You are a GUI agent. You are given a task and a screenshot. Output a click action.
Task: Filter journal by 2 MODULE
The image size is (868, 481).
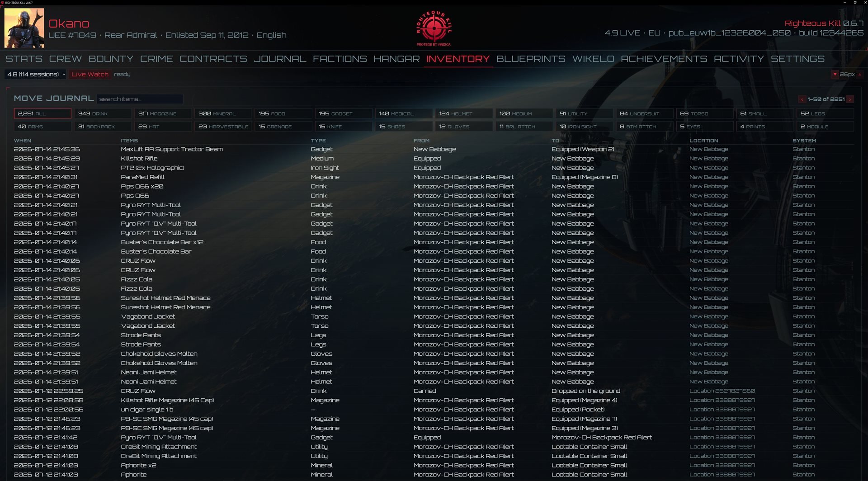825,127
